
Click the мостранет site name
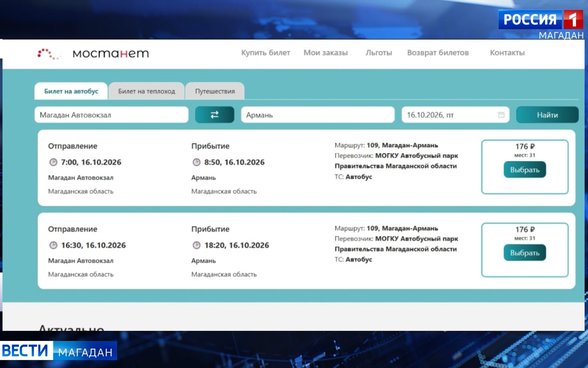(111, 53)
